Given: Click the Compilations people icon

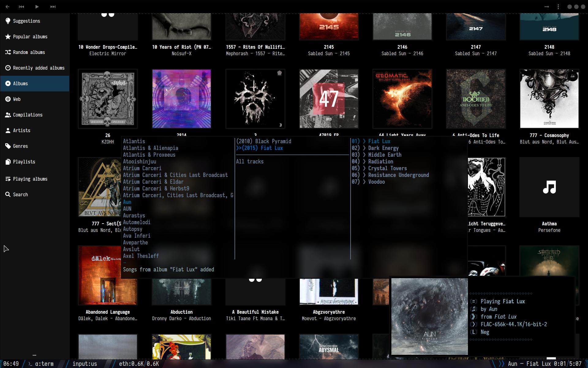Looking at the screenshot, I should point(8,115).
